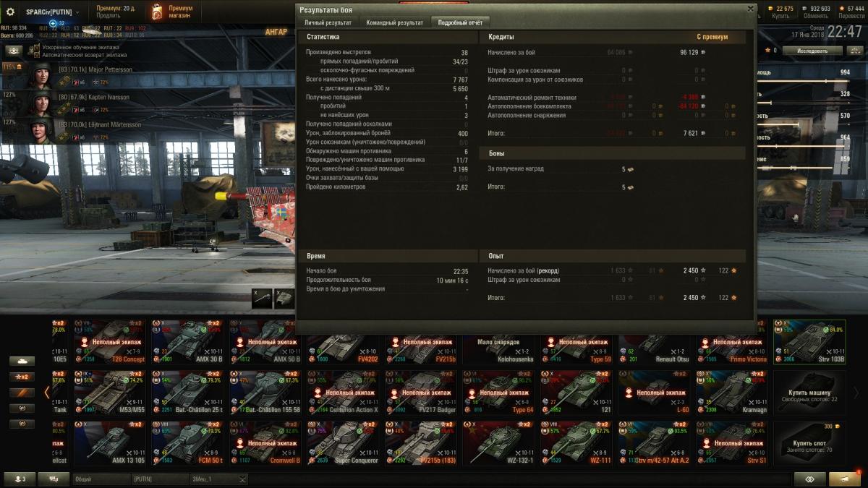Switch to the Личный результат tab
868x488 pixels.
pyautogui.click(x=328, y=22)
